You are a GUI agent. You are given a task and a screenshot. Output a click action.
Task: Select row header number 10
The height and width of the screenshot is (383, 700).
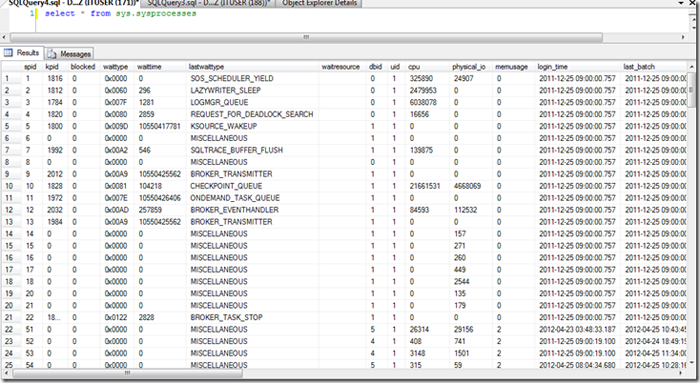click(x=11, y=186)
